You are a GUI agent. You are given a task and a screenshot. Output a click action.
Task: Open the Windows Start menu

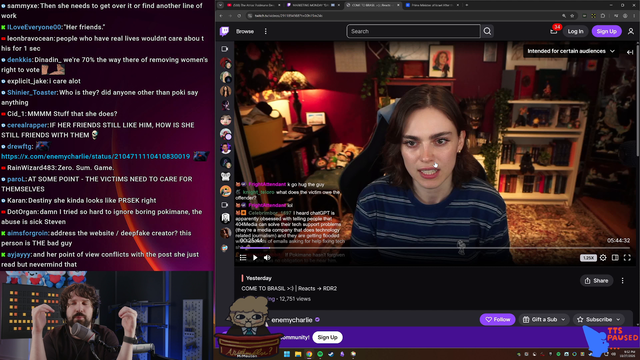coord(287,354)
